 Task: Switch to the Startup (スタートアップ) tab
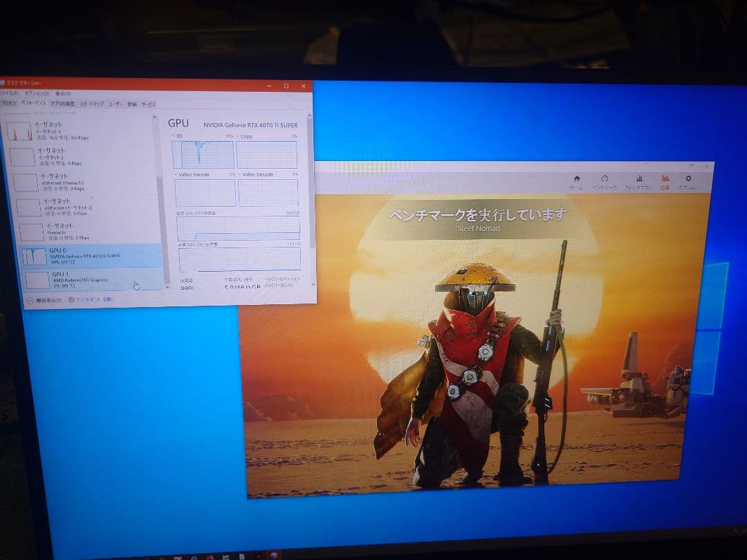91,104
